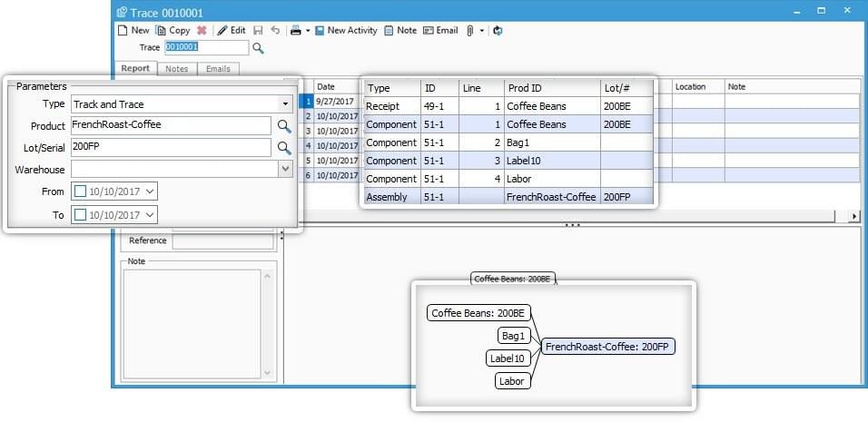
Task: Click inside the Note text area
Action: 192,324
